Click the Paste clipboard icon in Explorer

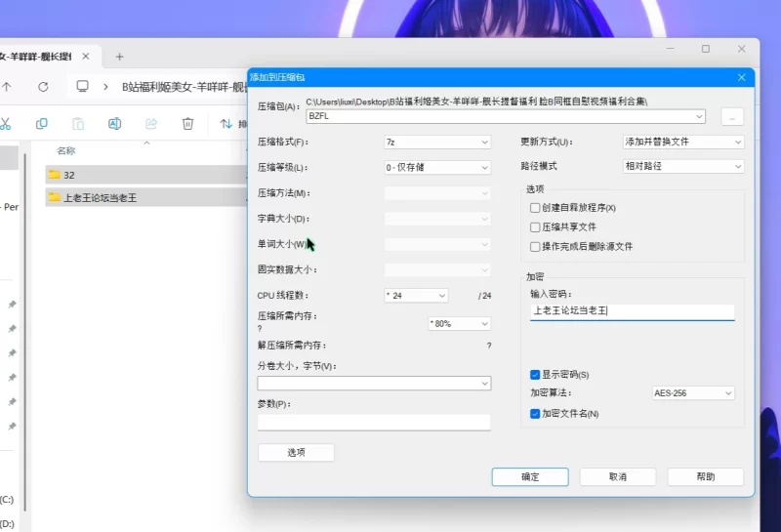point(78,124)
